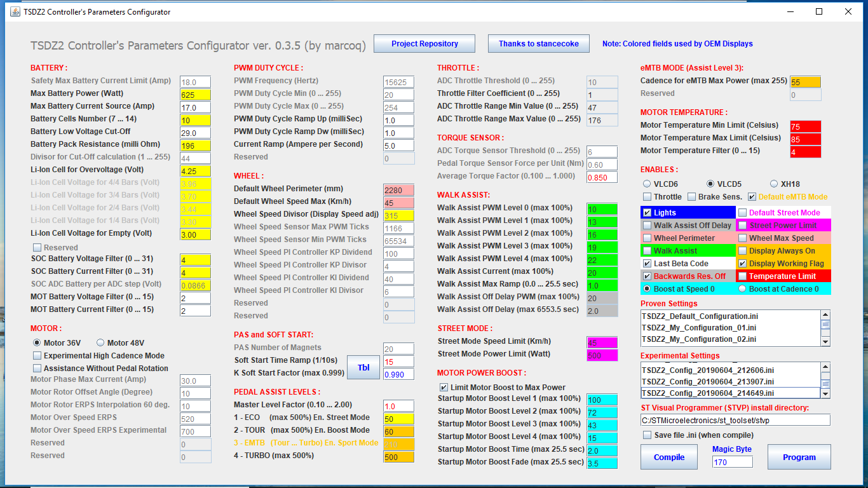Click the Magic Byte input field

click(732, 462)
